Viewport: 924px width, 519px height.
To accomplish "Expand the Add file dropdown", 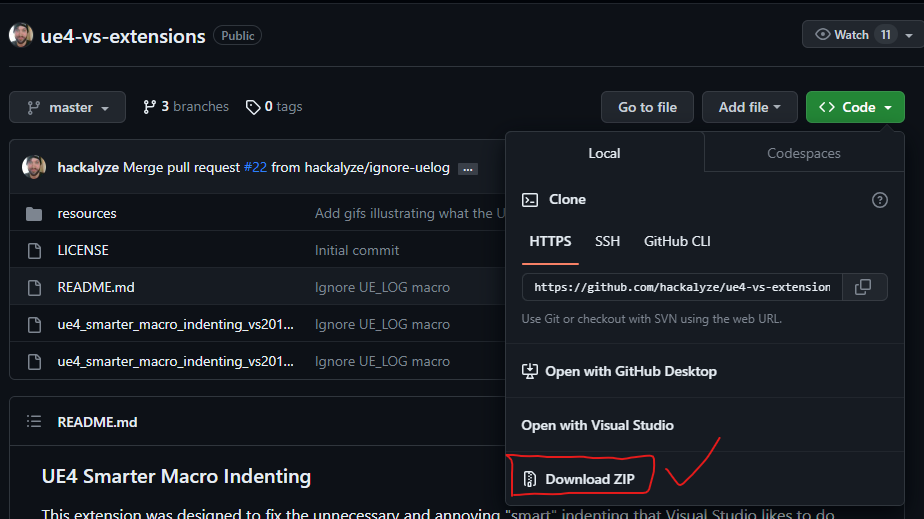I will tap(750, 107).
